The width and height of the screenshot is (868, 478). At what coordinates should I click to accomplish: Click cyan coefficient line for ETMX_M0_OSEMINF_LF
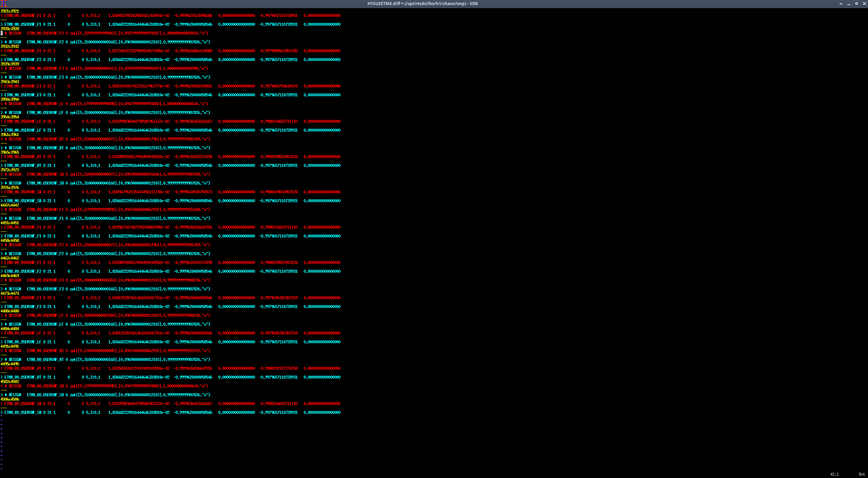tap(171, 130)
